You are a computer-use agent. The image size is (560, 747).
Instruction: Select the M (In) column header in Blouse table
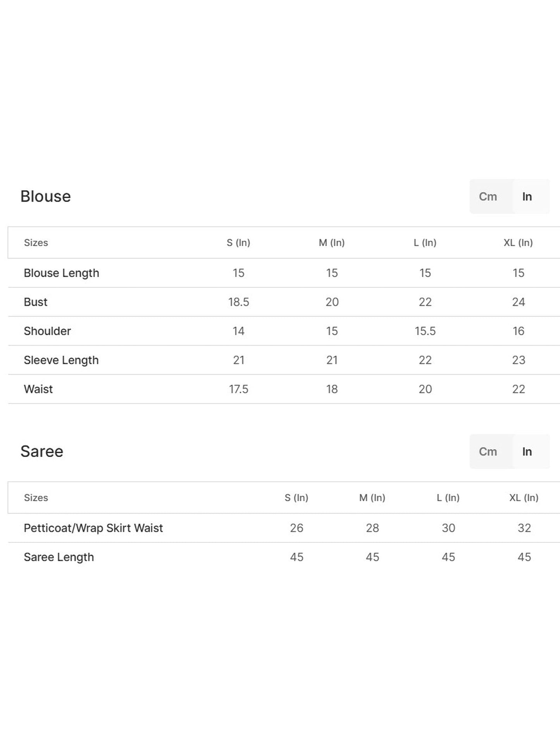(x=332, y=243)
